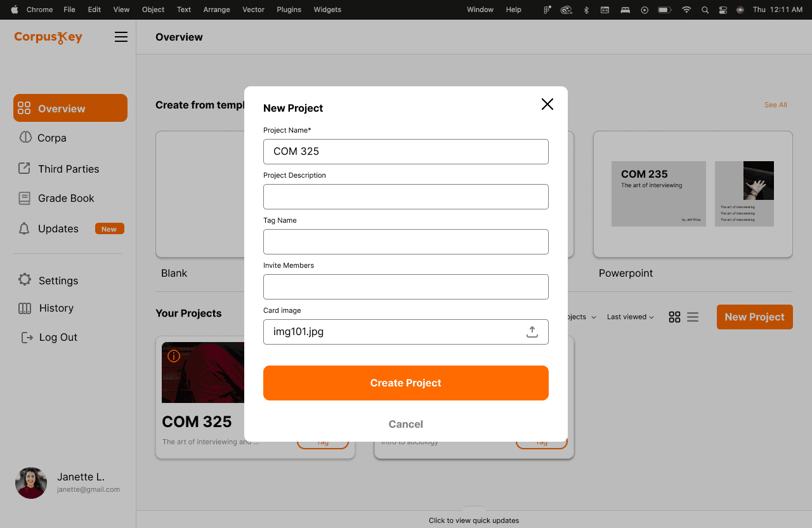Click the info icon on COM 325 card
The image size is (812, 528).
174,356
